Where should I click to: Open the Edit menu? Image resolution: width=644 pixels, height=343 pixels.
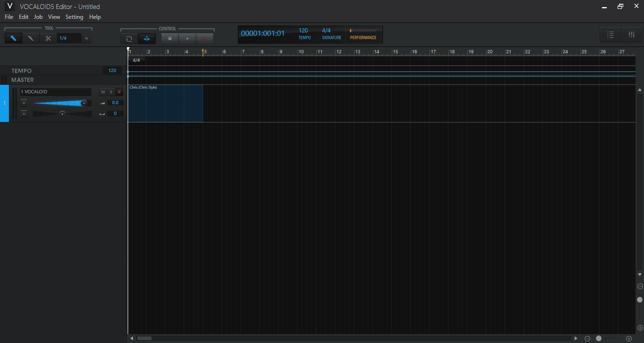[24, 17]
